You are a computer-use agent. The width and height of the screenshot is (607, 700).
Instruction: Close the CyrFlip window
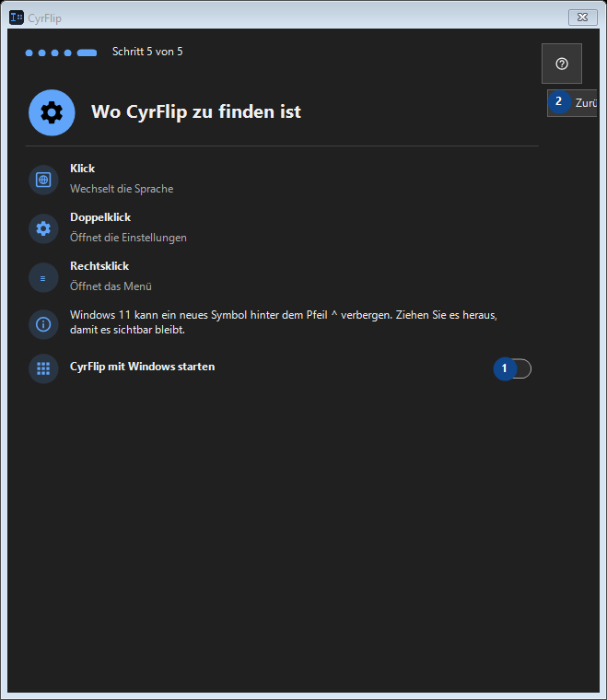583,17
